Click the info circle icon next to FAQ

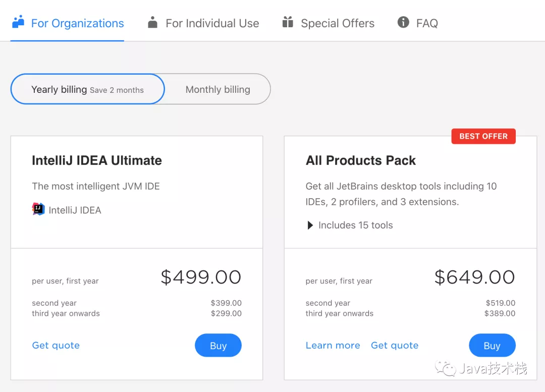pos(402,22)
